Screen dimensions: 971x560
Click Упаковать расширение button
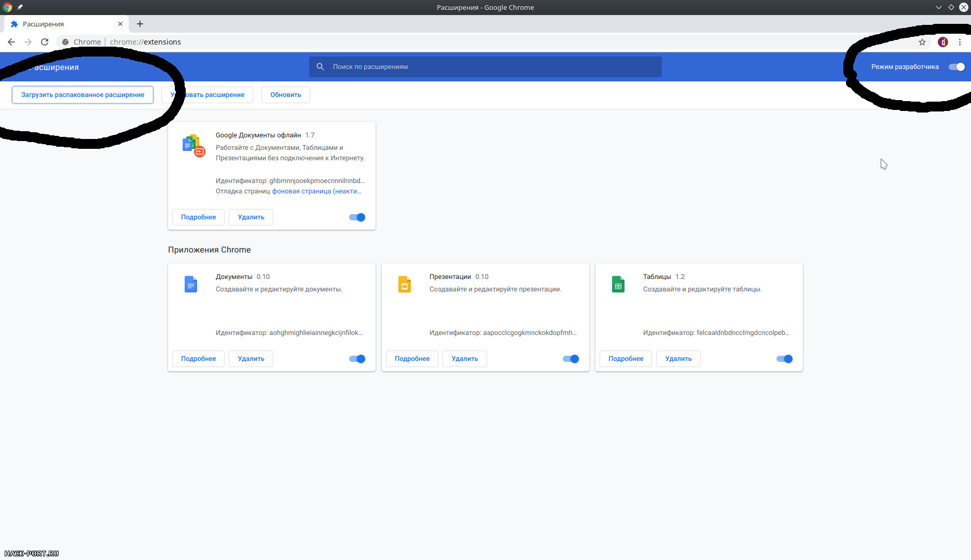tap(207, 95)
